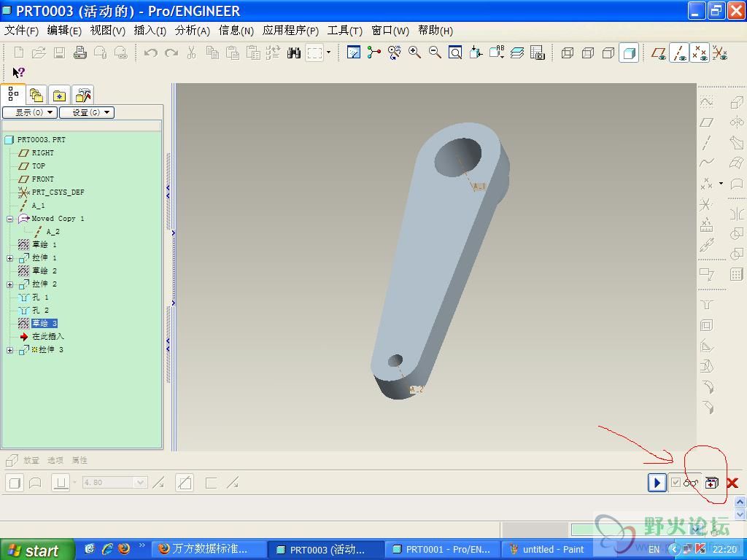Click the Redo arrow icon
Image resolution: width=747 pixels, height=560 pixels.
pyautogui.click(x=171, y=52)
